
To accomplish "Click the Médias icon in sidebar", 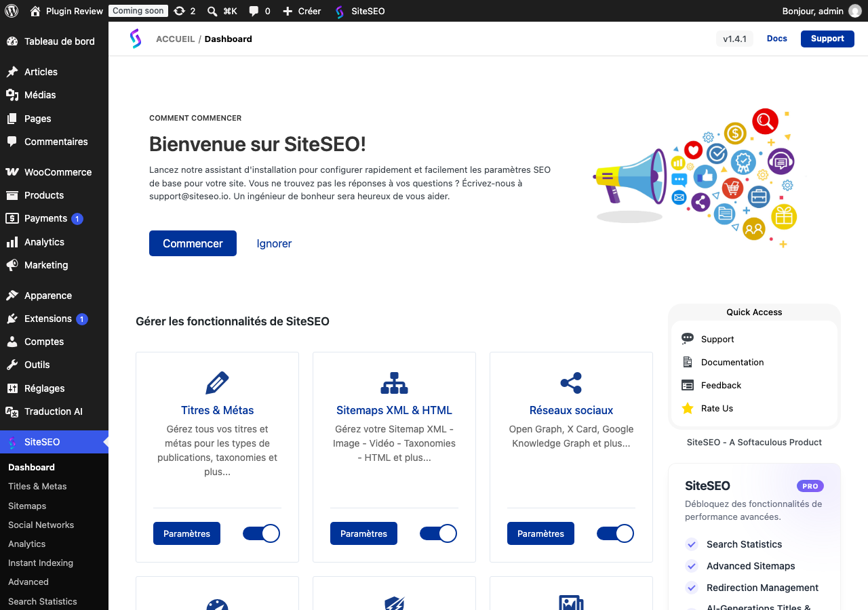I will (12, 95).
